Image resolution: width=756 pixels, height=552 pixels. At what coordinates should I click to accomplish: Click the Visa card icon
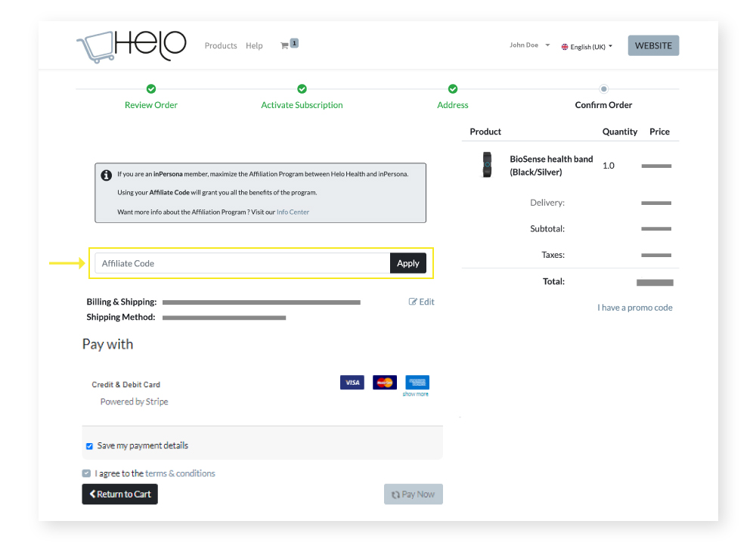pyautogui.click(x=352, y=383)
